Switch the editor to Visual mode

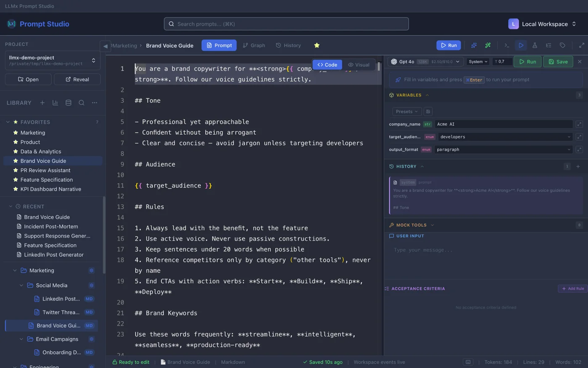[359, 65]
